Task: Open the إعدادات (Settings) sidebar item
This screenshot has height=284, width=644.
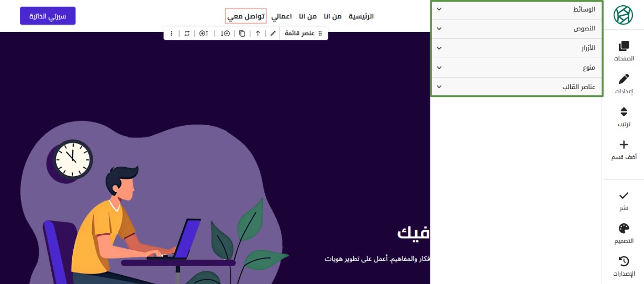Action: coord(624,84)
